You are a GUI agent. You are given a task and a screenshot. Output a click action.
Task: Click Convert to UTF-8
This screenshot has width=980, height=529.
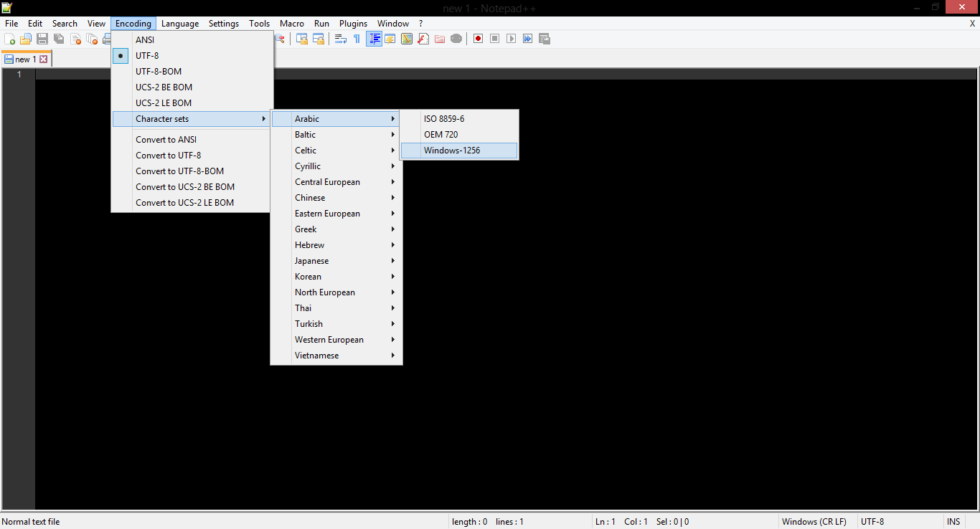[x=192, y=156]
